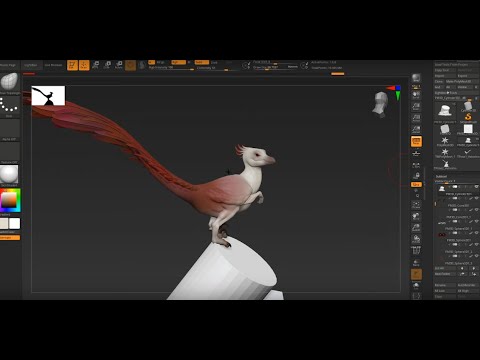This screenshot has height=360, width=480.
Task: Select the Scale transform tool
Action: [x=107, y=65]
